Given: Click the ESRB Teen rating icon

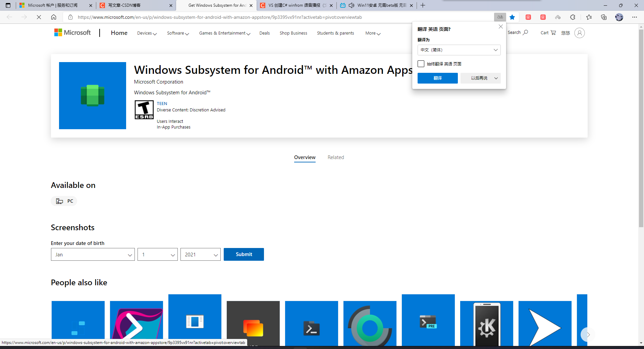Looking at the screenshot, I should (144, 110).
